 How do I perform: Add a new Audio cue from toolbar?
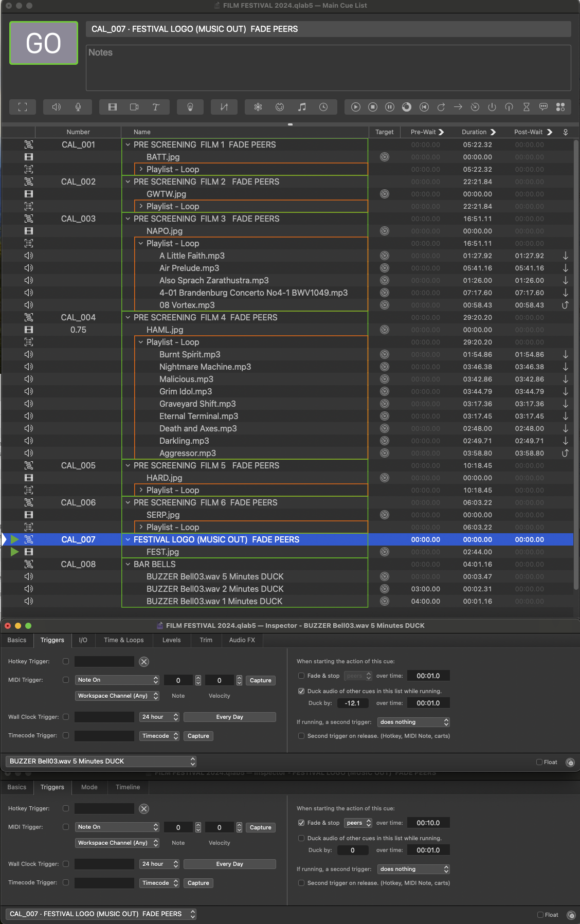point(56,107)
